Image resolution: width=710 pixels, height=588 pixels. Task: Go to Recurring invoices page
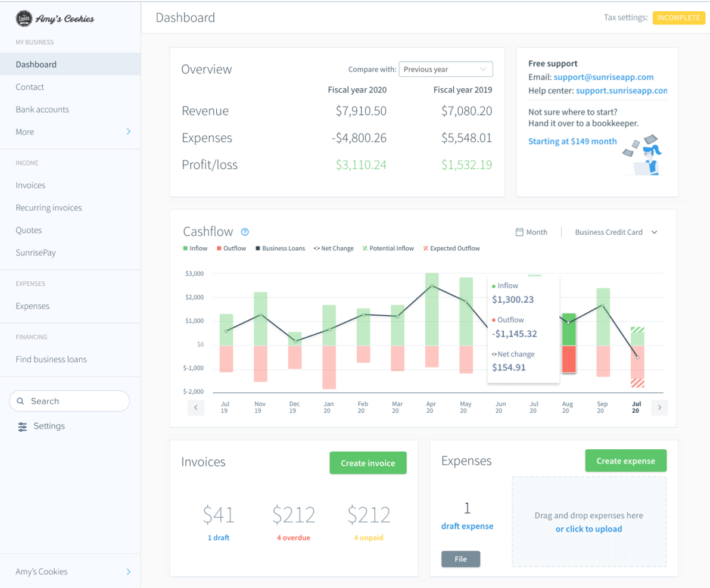pos(49,208)
